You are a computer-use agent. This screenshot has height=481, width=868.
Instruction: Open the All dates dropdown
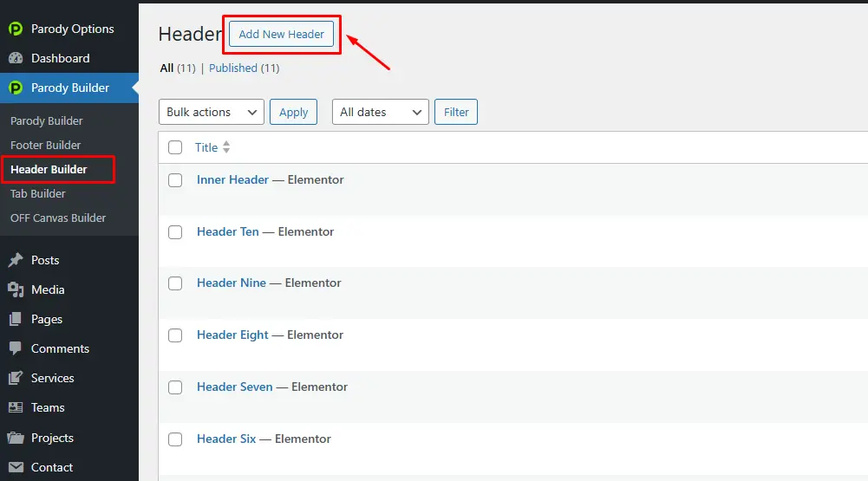pyautogui.click(x=381, y=112)
